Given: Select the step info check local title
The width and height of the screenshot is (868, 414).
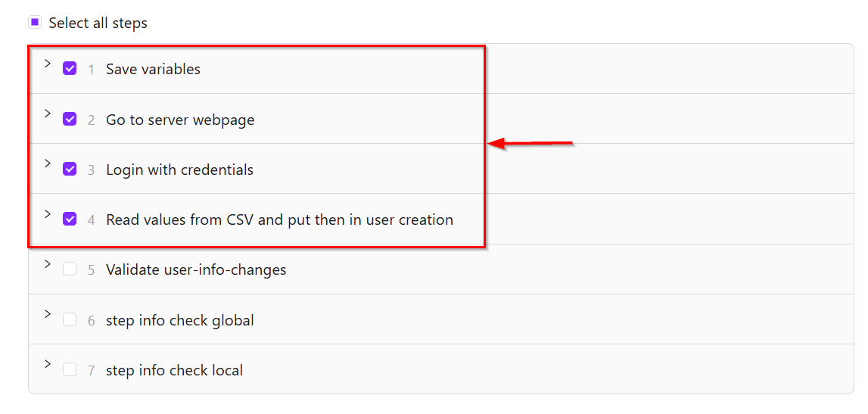Looking at the screenshot, I should tap(174, 371).
